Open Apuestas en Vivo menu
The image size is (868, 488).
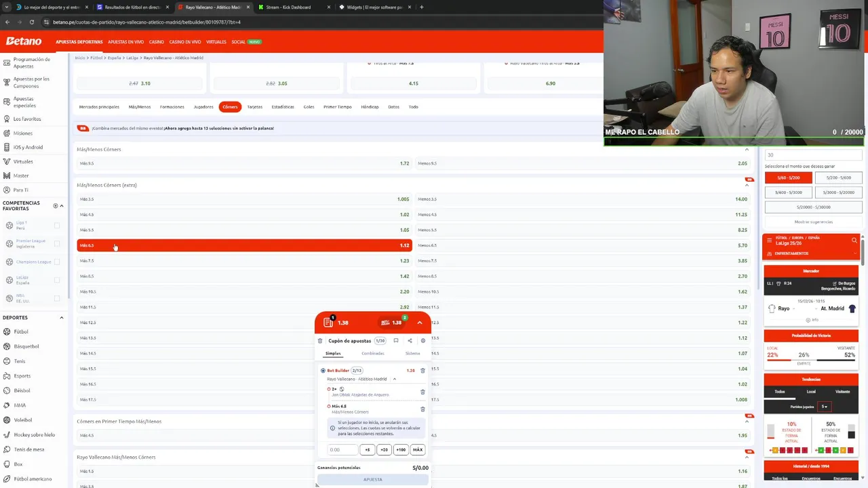tap(125, 42)
